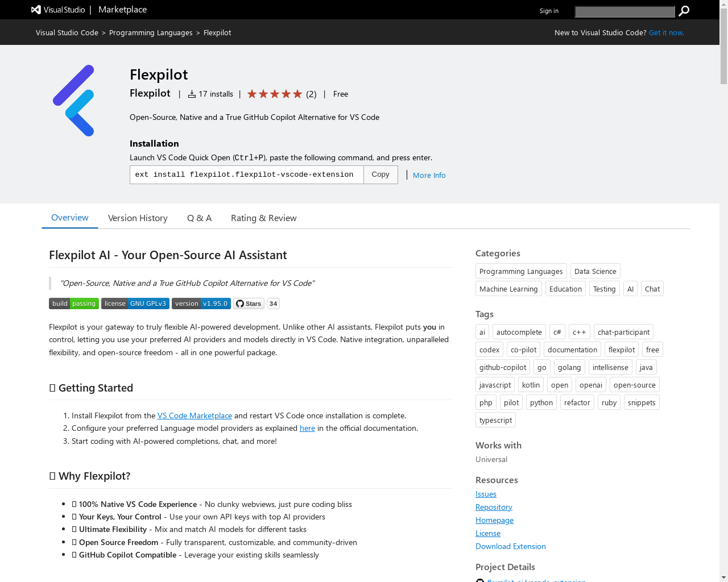Open the Q & A tab

point(199,218)
